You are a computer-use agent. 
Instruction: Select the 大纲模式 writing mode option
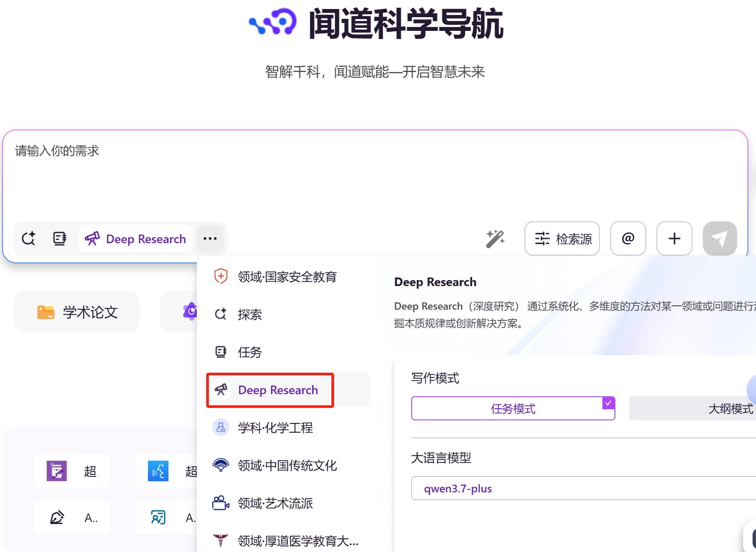[x=693, y=408]
